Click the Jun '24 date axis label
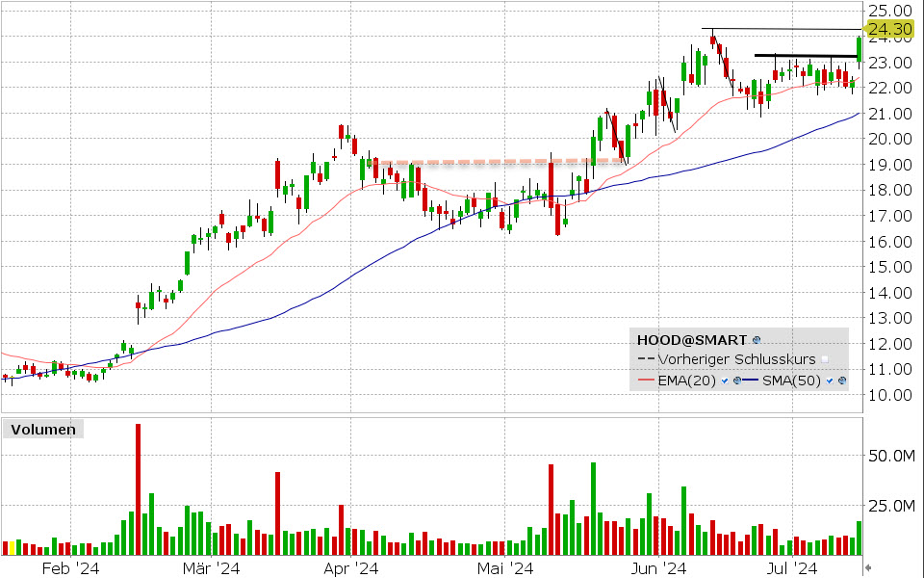The width and height of the screenshot is (924, 578). [658, 568]
